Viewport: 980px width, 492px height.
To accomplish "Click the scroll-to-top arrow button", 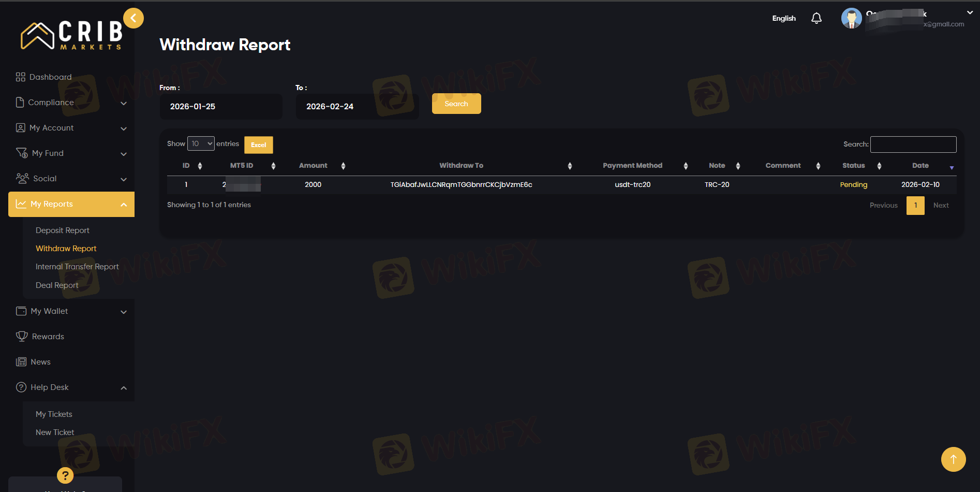I will tap(953, 459).
